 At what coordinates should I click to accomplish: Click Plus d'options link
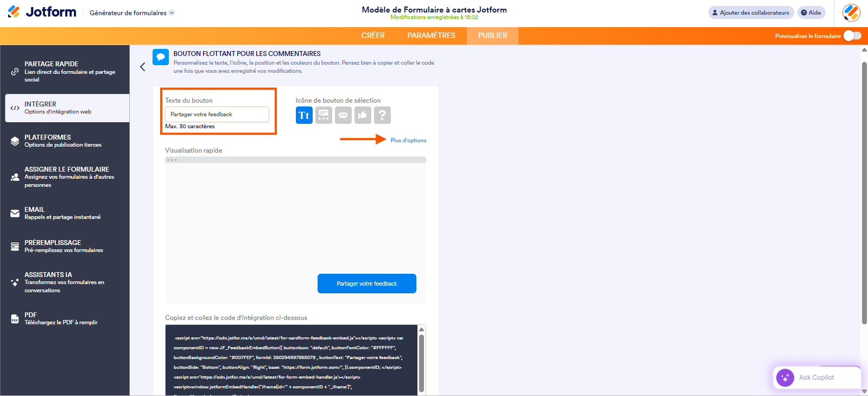click(x=408, y=140)
